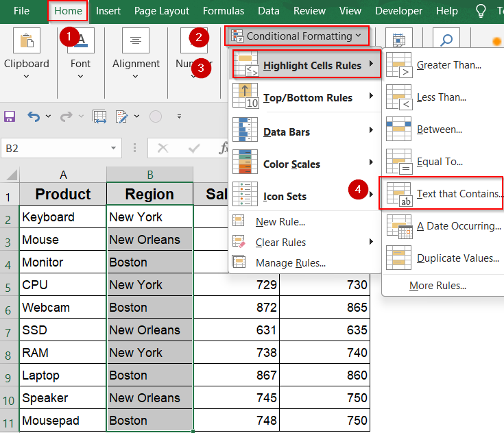Click the Clear Rules eraser icon
The height and width of the screenshot is (433, 504).
[x=239, y=242]
